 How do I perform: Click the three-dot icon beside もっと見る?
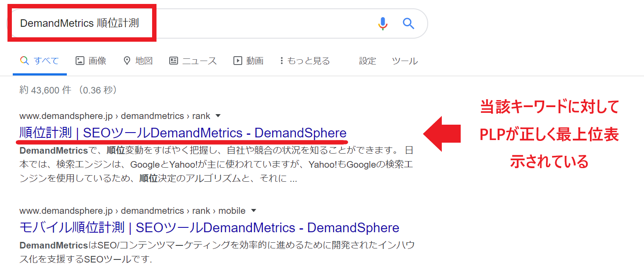(281, 61)
